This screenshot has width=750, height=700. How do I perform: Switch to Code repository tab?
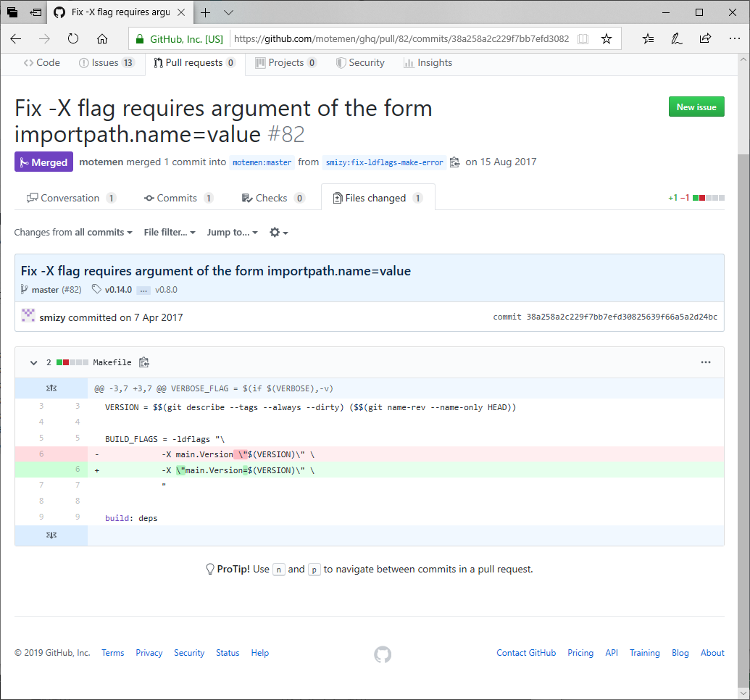click(x=41, y=62)
